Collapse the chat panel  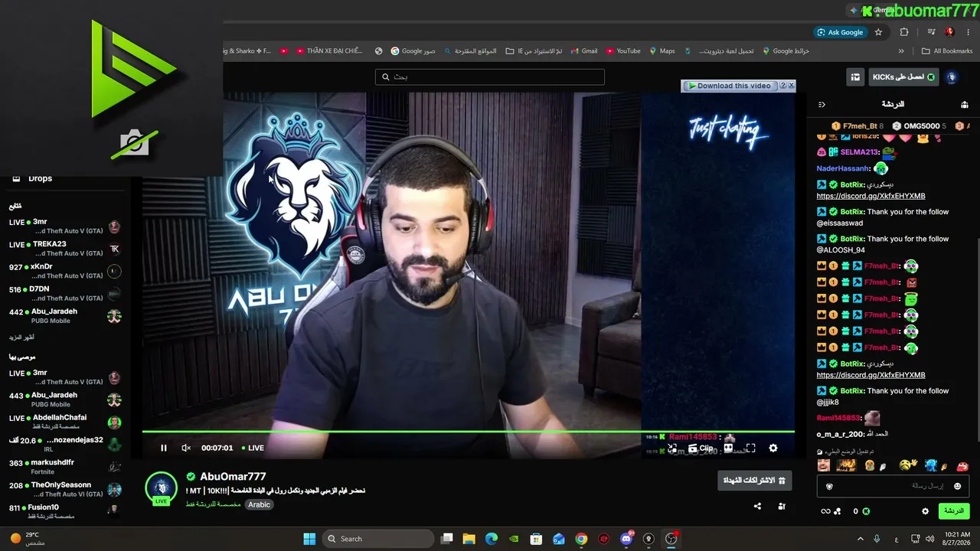tap(822, 104)
